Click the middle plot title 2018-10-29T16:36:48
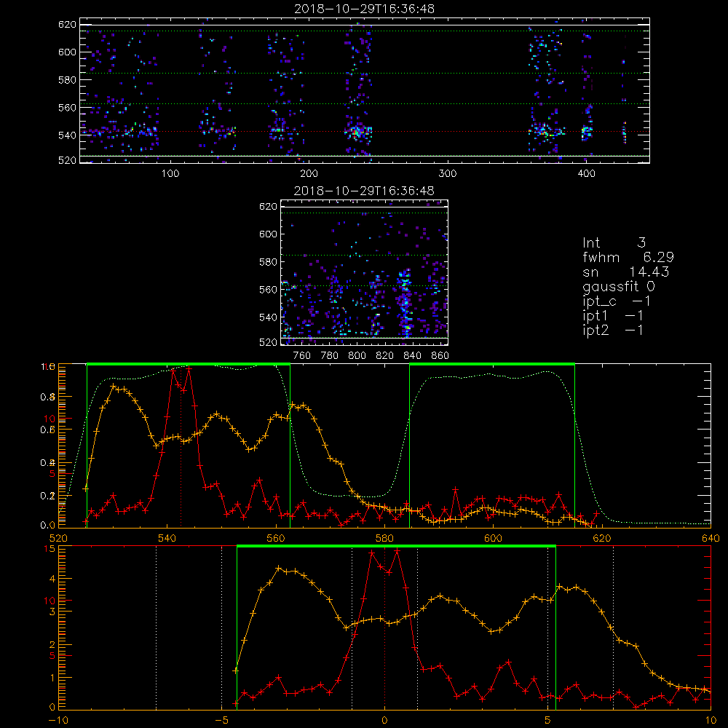728x728 pixels. tap(364, 191)
